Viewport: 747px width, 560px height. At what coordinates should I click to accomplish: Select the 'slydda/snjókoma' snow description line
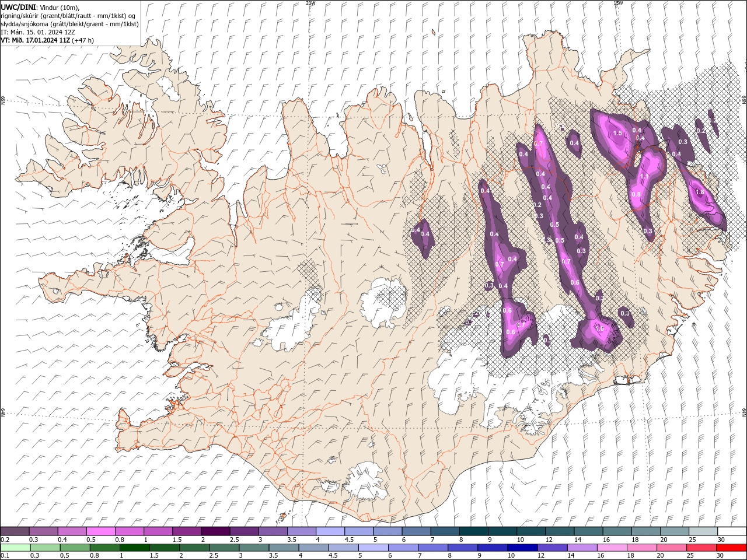(x=69, y=24)
